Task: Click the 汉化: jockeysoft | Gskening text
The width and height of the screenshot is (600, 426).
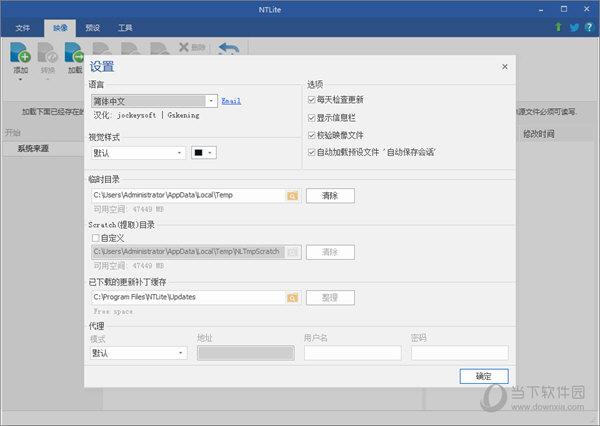Action: 147,115
